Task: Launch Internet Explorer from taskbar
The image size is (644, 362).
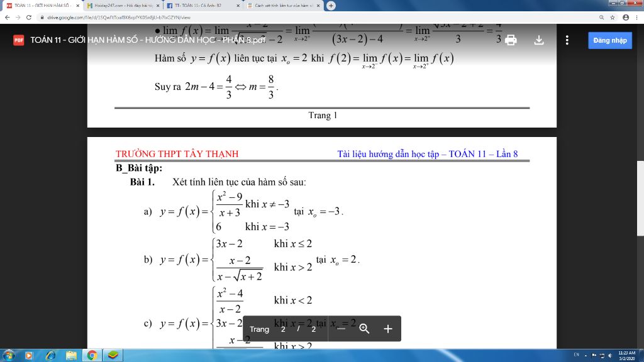Action: pyautogui.click(x=50, y=356)
